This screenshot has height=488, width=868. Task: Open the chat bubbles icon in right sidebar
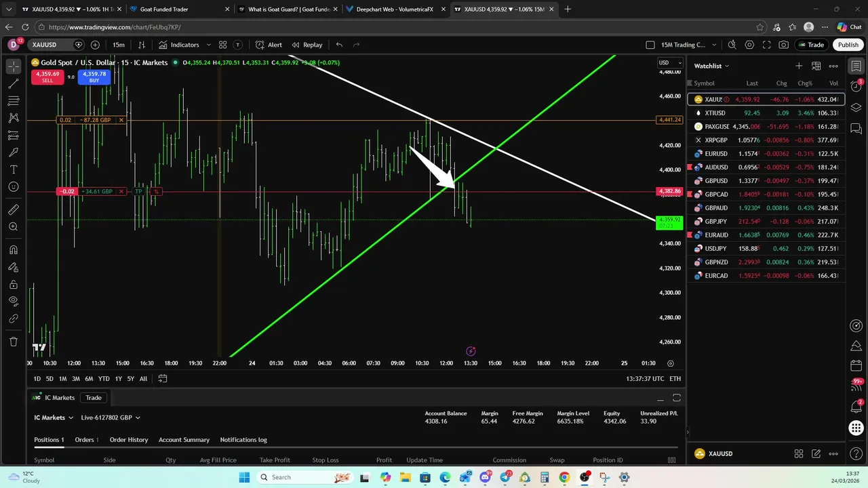coord(856,129)
